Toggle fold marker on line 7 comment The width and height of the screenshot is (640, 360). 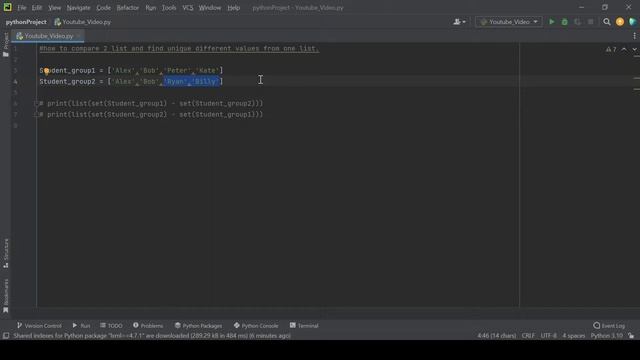point(36,115)
